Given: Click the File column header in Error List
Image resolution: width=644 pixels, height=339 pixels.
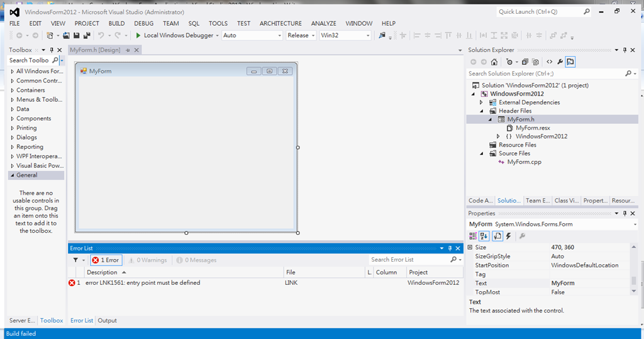Looking at the screenshot, I should pyautogui.click(x=324, y=272).
